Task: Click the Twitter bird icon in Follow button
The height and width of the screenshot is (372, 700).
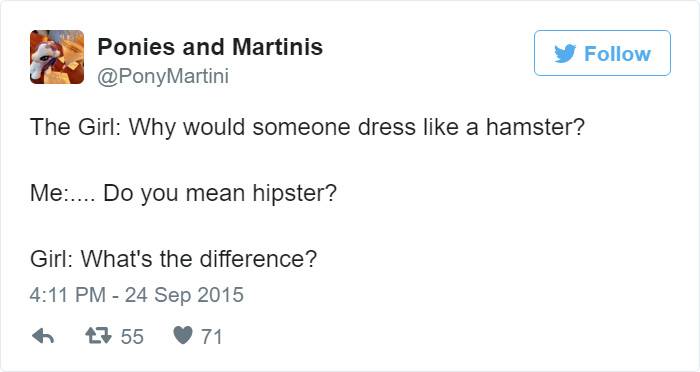Action: (565, 54)
